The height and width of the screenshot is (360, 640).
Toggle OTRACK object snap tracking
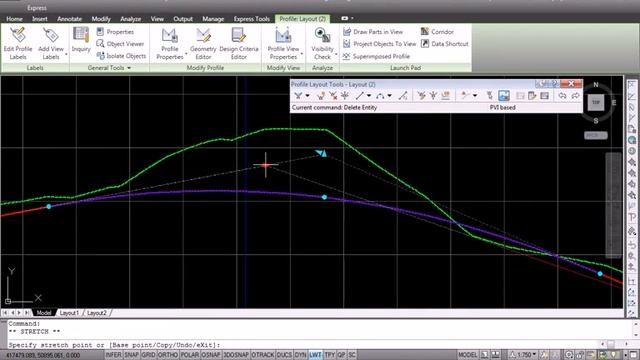[263, 355]
